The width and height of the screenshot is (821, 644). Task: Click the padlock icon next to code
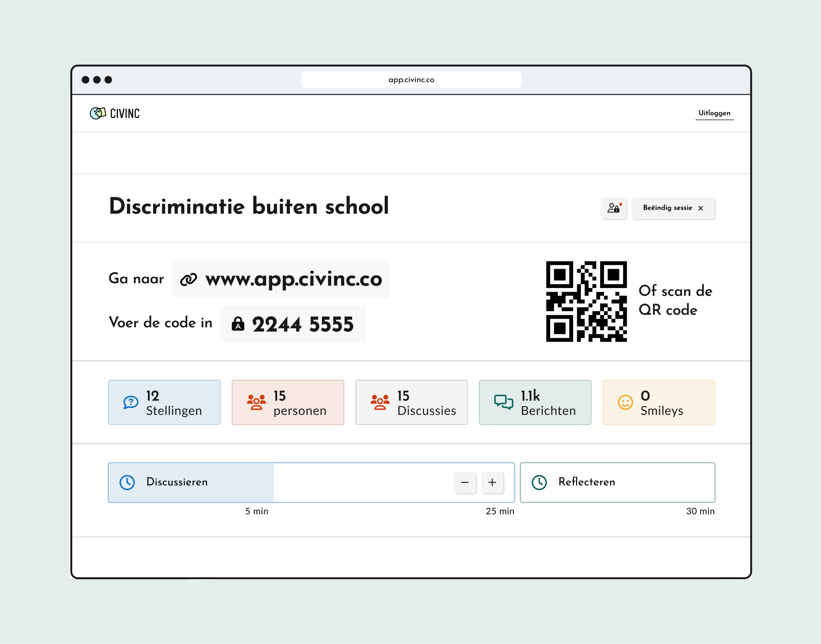(x=238, y=324)
